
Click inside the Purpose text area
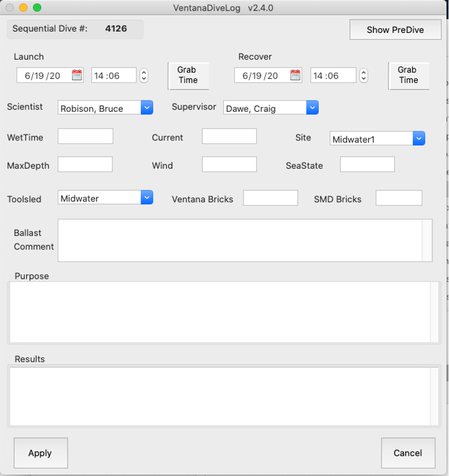220,312
